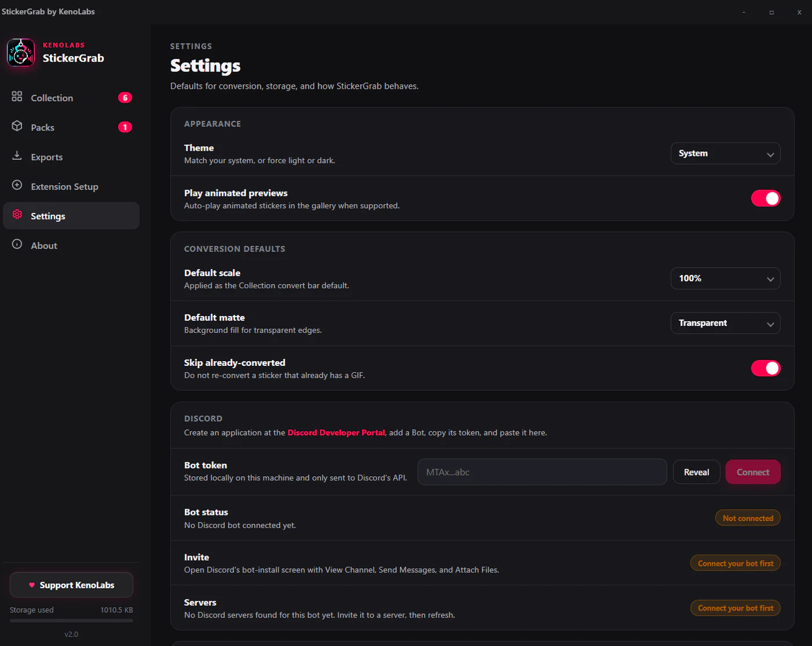Click the Collection badge showing 6
The height and width of the screenshot is (646, 812).
pos(125,97)
